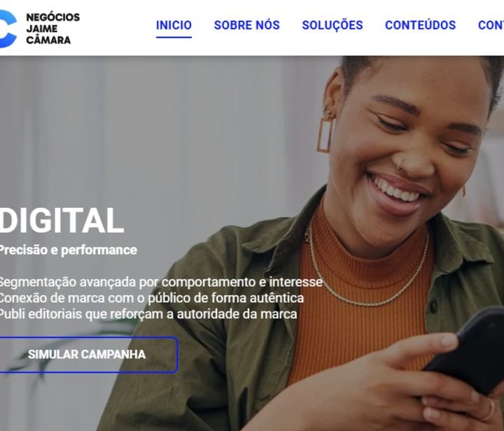The image size is (504, 431).
Task: Click the blue C logo icon
Action: [x=8, y=29]
